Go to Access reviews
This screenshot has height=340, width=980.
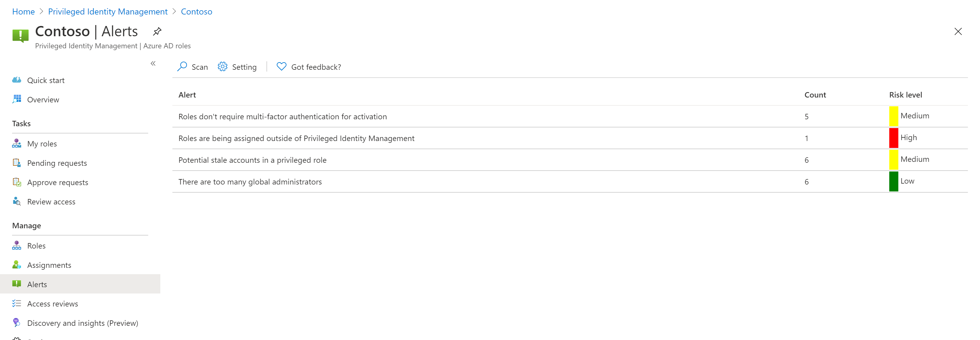tap(53, 304)
